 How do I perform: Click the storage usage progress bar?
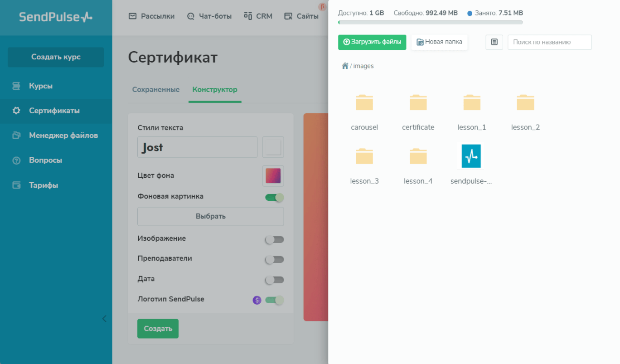click(431, 22)
